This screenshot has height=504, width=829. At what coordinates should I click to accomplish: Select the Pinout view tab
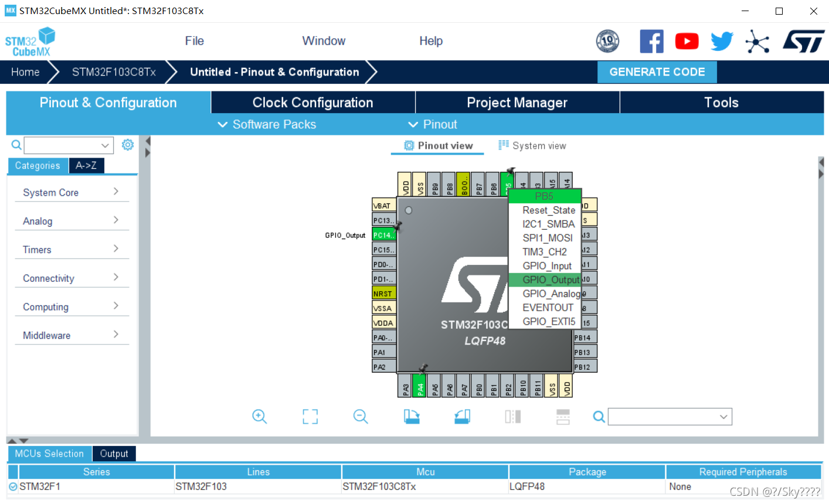pos(438,145)
